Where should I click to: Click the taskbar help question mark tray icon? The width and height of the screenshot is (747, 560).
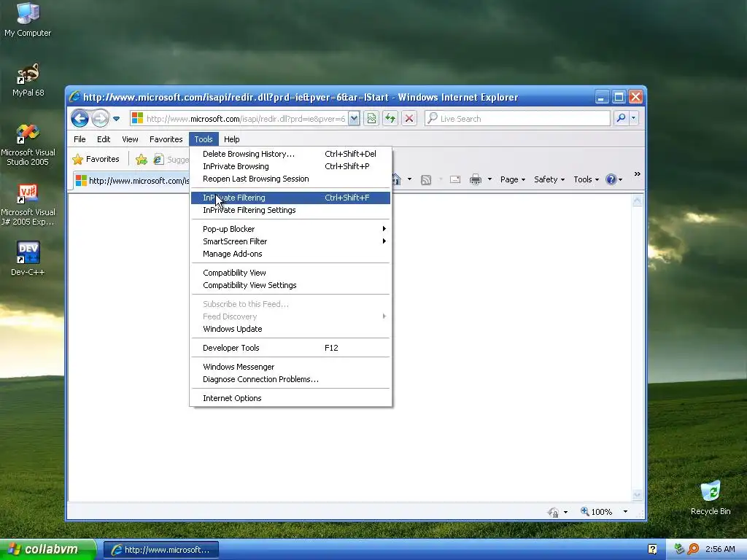[652, 549]
